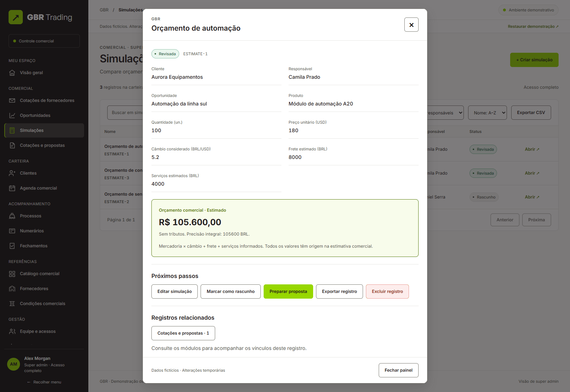Click Excluir registro button

(387, 292)
